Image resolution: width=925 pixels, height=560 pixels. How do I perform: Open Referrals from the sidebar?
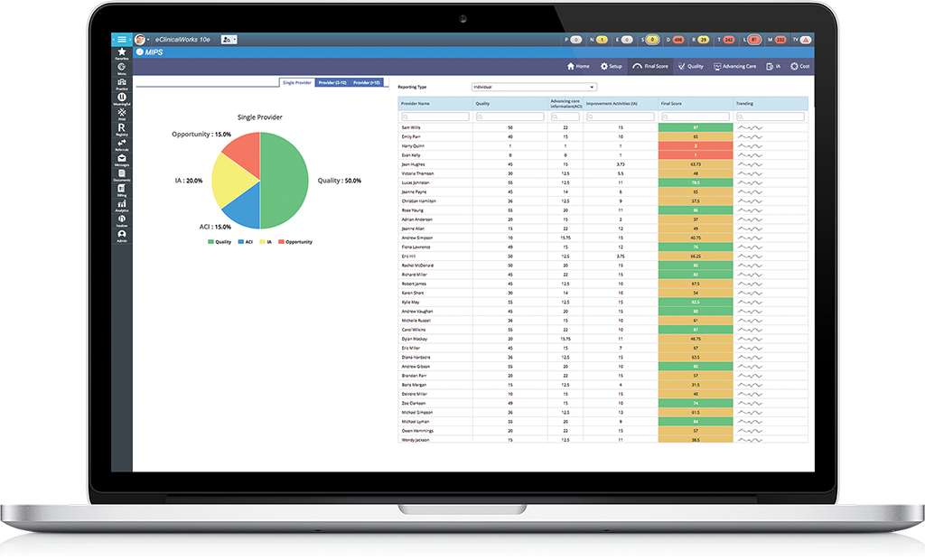(x=121, y=145)
